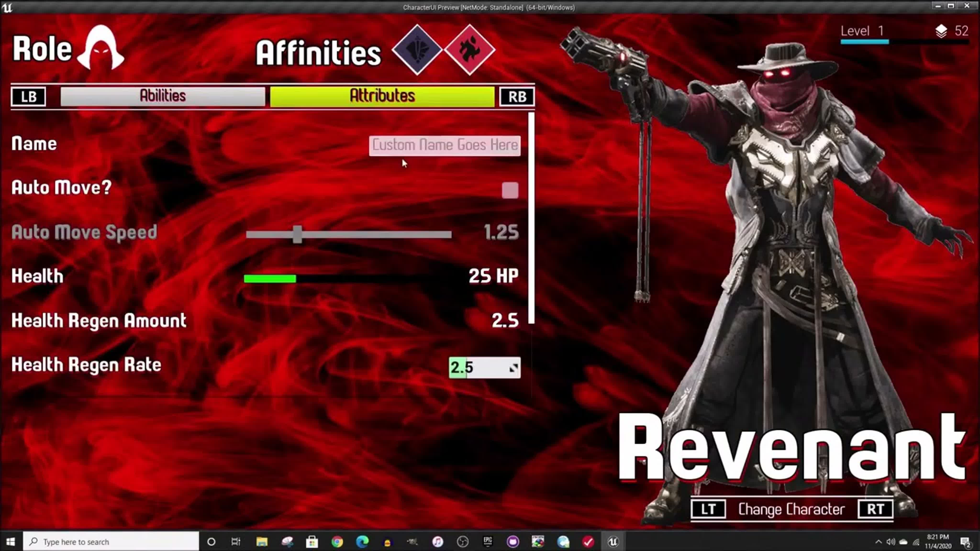Select the Attributes tab
Screen dimensions: 980x551
tap(382, 95)
